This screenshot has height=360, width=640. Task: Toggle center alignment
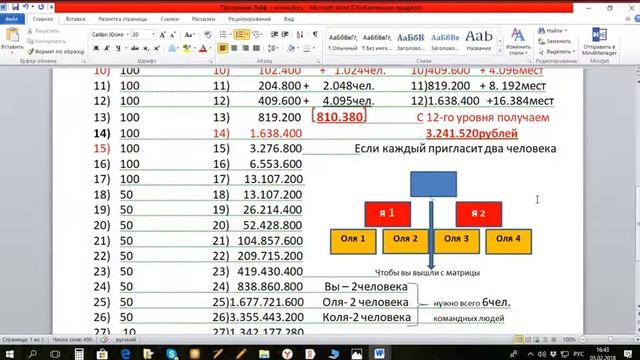point(234,49)
